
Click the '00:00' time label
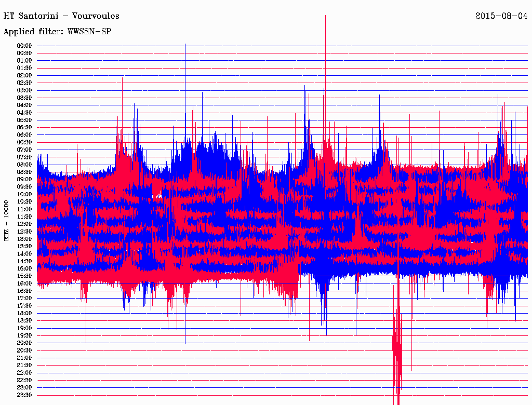click(24, 46)
